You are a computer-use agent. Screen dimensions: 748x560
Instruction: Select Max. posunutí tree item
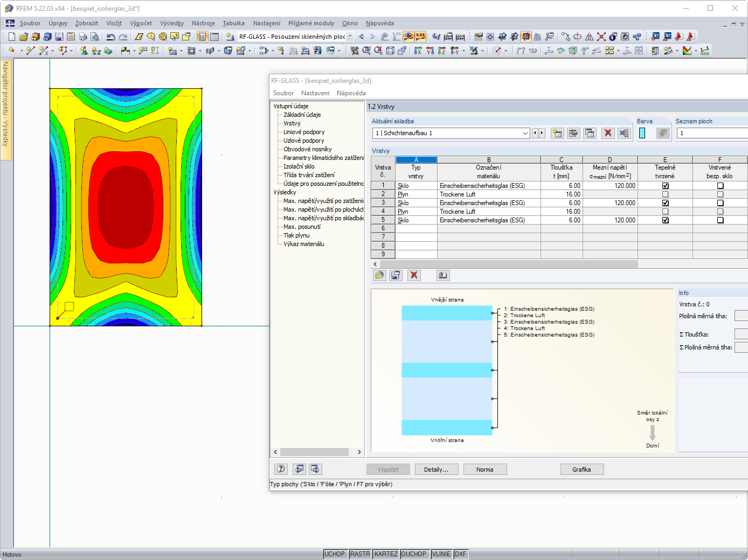pyautogui.click(x=302, y=227)
